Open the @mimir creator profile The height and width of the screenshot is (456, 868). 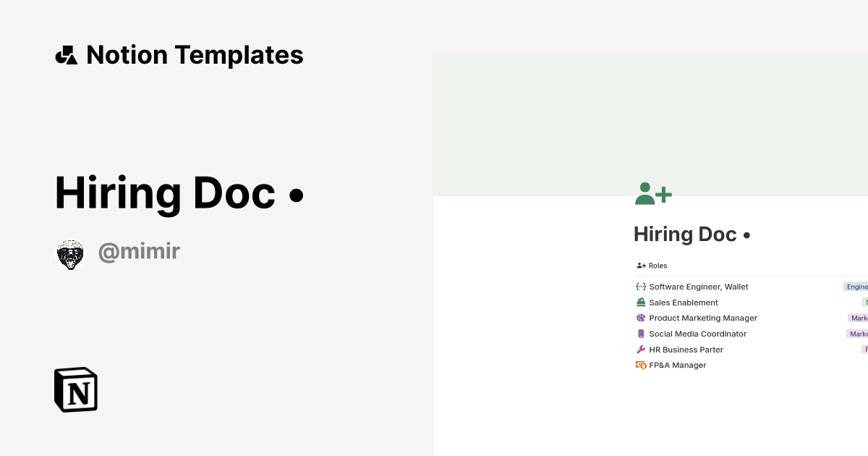coord(139,250)
